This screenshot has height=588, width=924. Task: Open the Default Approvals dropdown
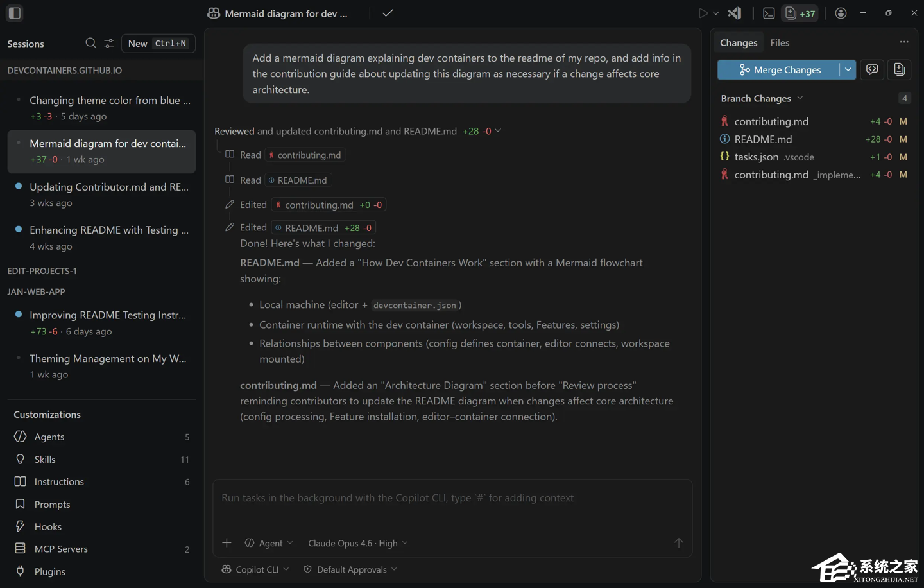350,569
